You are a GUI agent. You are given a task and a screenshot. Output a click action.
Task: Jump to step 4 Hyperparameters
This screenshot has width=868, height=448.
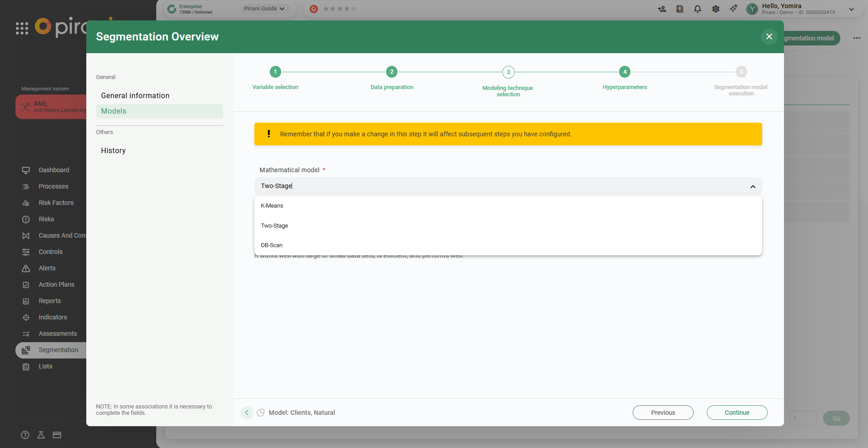tap(625, 72)
